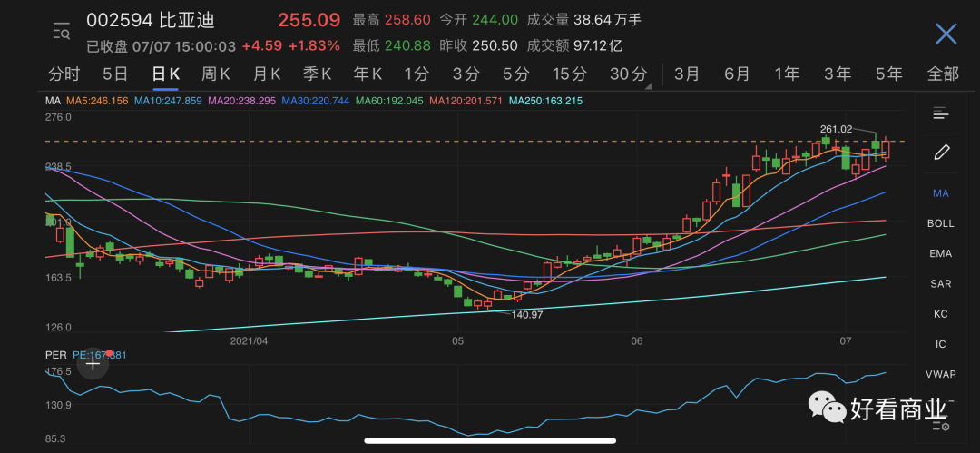Switch to 30分 minute chart
Viewport: 980px width, 453px height.
(628, 74)
